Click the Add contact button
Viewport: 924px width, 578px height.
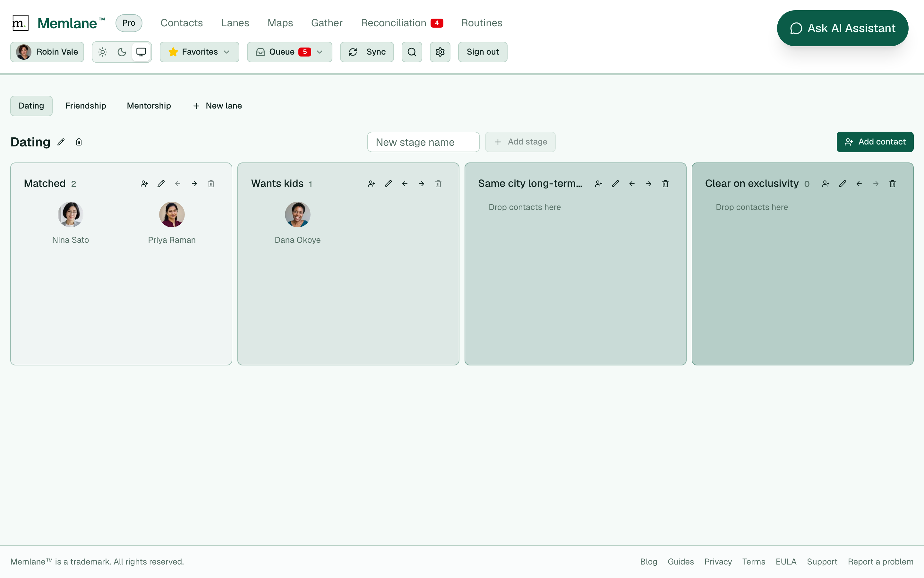point(875,142)
